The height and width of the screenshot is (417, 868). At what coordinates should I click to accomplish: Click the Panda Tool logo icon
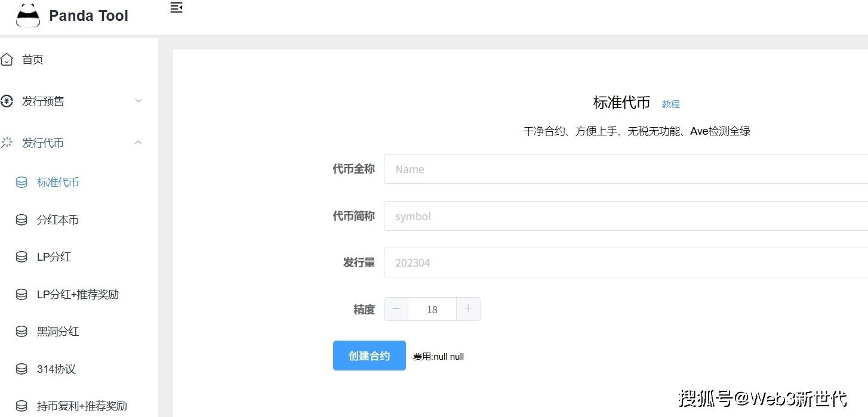pos(28,16)
